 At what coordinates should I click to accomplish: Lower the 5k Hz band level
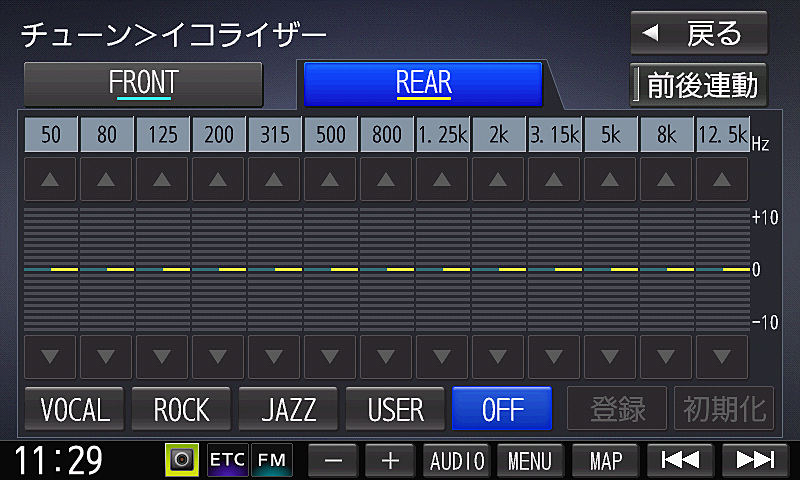click(610, 357)
